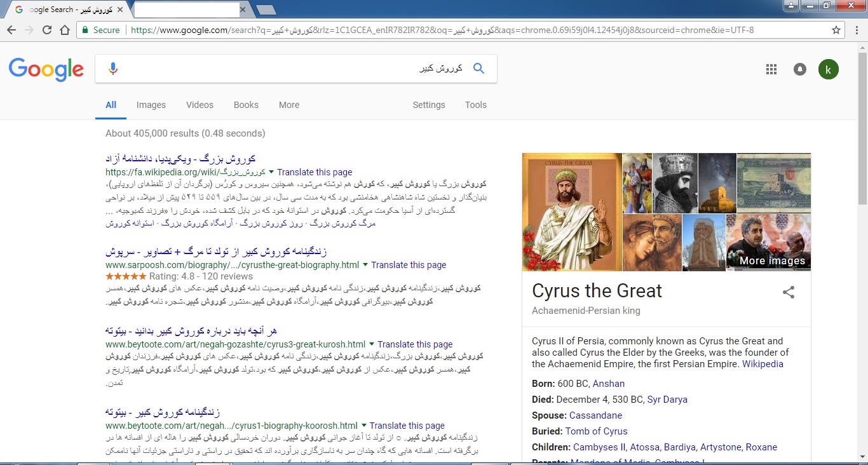Translate the sarpoosh result page
The image size is (868, 465).
pos(409,265)
